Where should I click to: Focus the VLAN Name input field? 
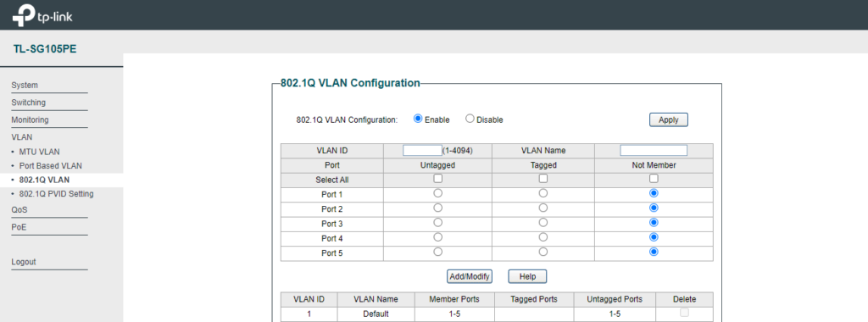pos(654,151)
